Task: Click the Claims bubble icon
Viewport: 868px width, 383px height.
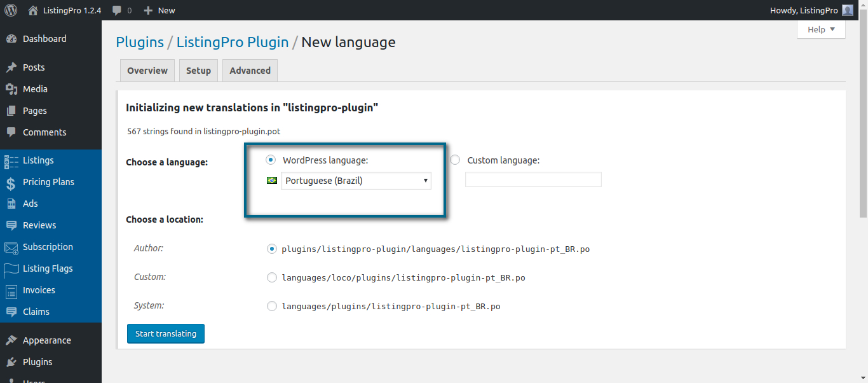Action: coord(11,312)
